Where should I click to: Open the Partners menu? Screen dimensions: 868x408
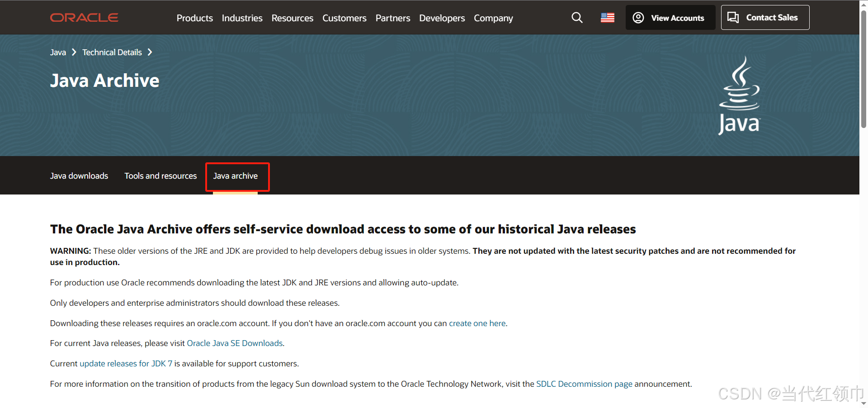coord(393,18)
